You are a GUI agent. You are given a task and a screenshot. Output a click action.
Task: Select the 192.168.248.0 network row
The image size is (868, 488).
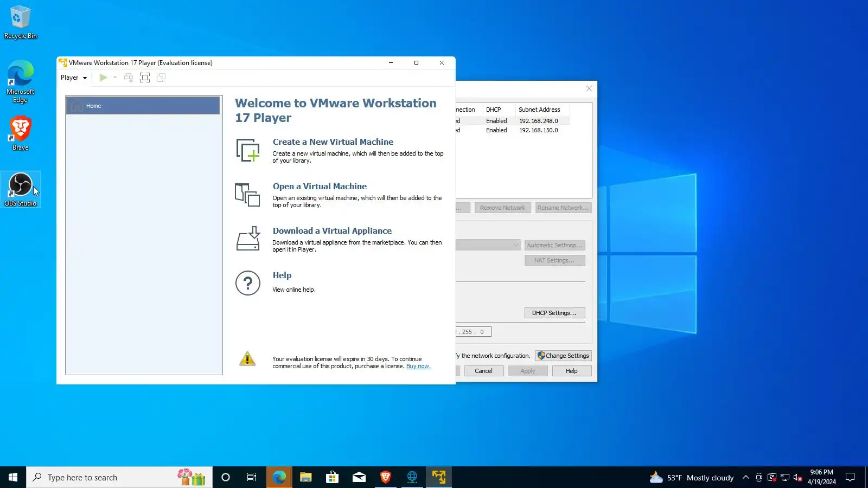click(x=513, y=121)
